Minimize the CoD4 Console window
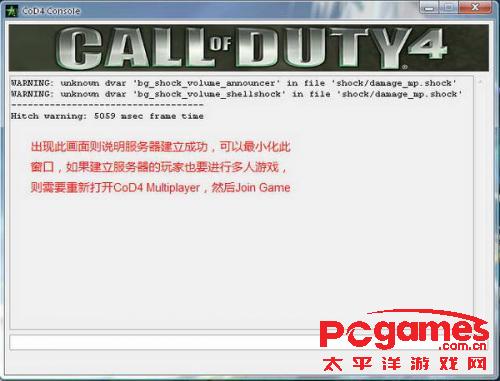 coord(430,7)
